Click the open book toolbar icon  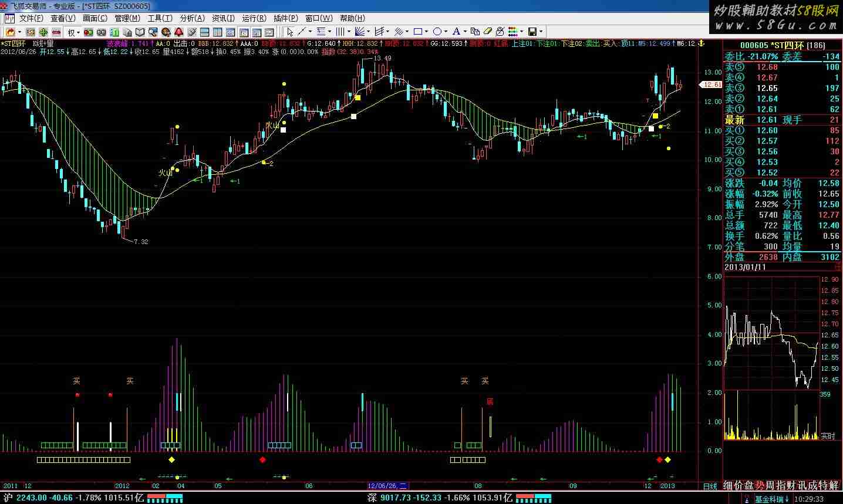pos(140,32)
